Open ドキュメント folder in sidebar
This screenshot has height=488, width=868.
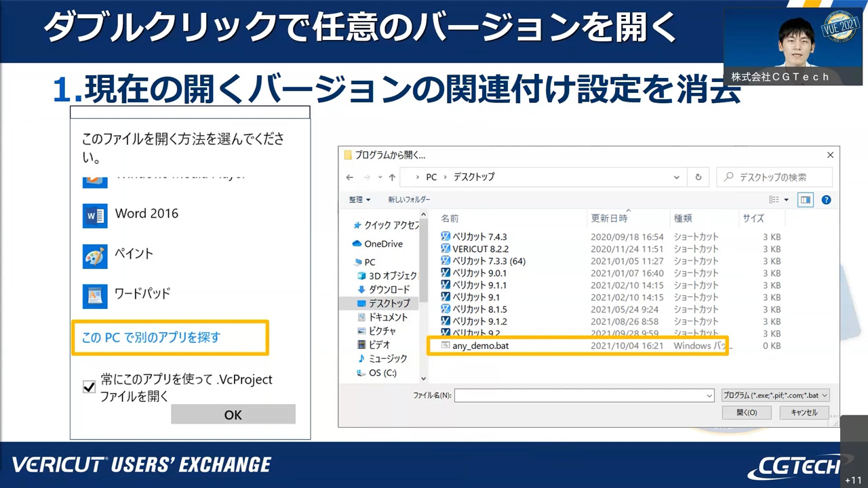point(382,317)
